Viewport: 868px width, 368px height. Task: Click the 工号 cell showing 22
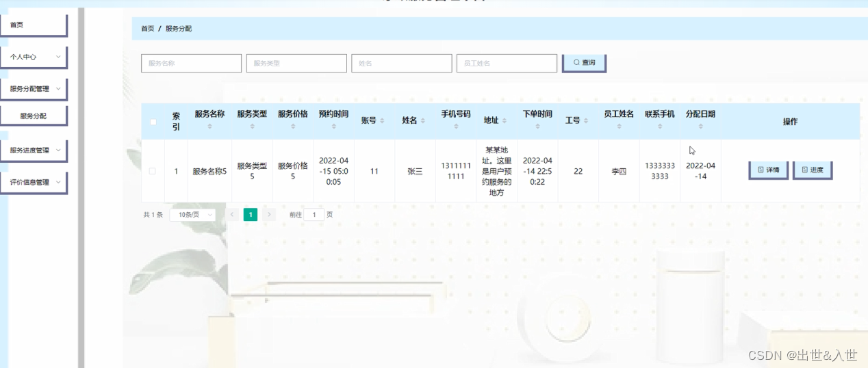578,172
